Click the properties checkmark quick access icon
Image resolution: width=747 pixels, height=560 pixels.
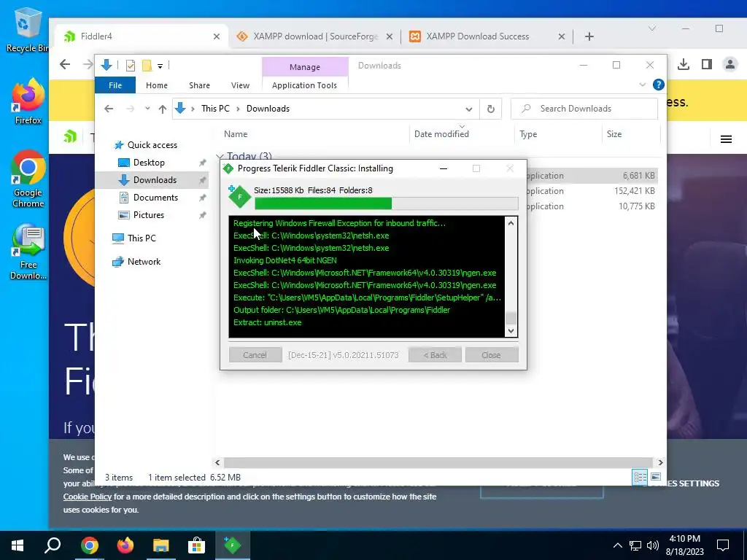click(130, 66)
